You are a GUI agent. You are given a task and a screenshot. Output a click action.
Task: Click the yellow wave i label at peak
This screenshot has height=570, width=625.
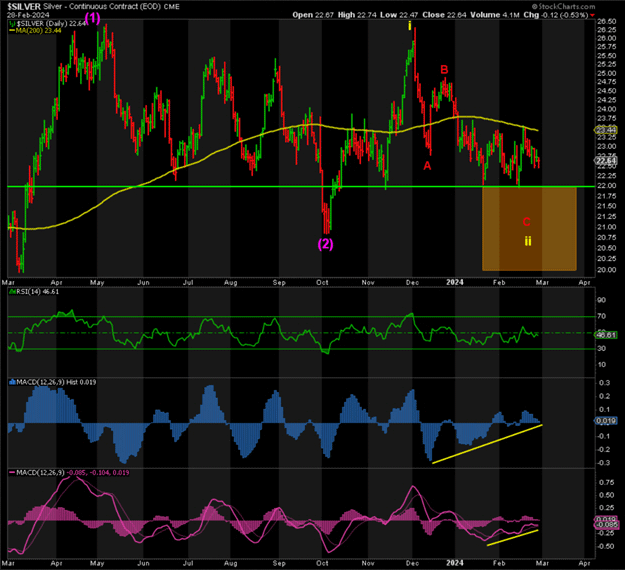[x=410, y=27]
